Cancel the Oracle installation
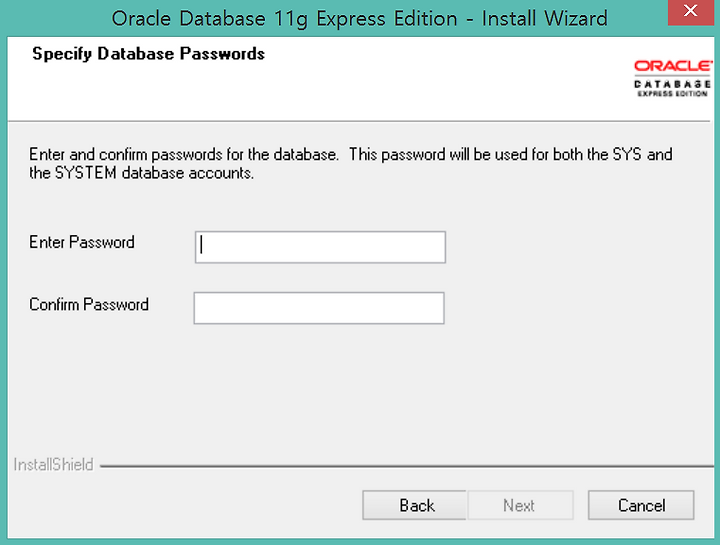720x545 pixels. tap(641, 505)
